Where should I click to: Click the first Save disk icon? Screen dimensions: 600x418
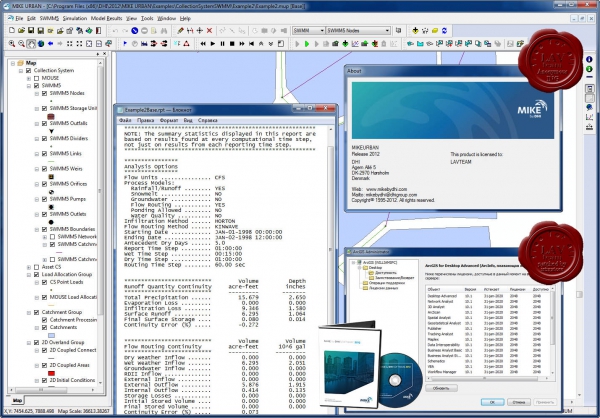[x=31, y=31]
